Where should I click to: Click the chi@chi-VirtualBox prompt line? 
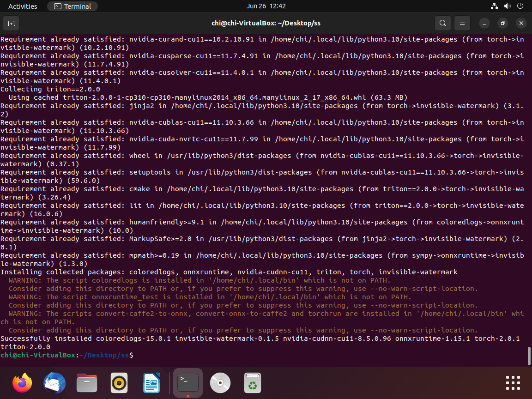(67, 355)
